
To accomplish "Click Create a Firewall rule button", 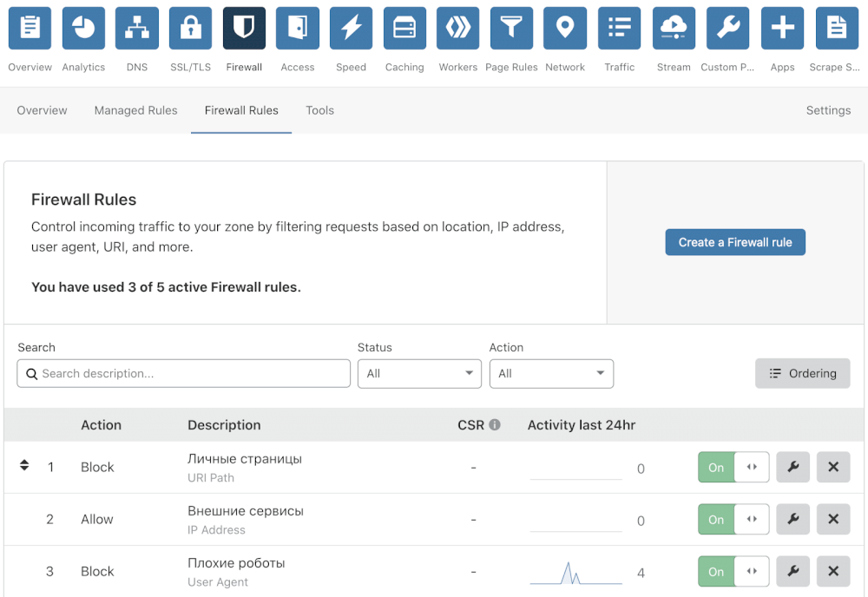I will click(x=735, y=242).
